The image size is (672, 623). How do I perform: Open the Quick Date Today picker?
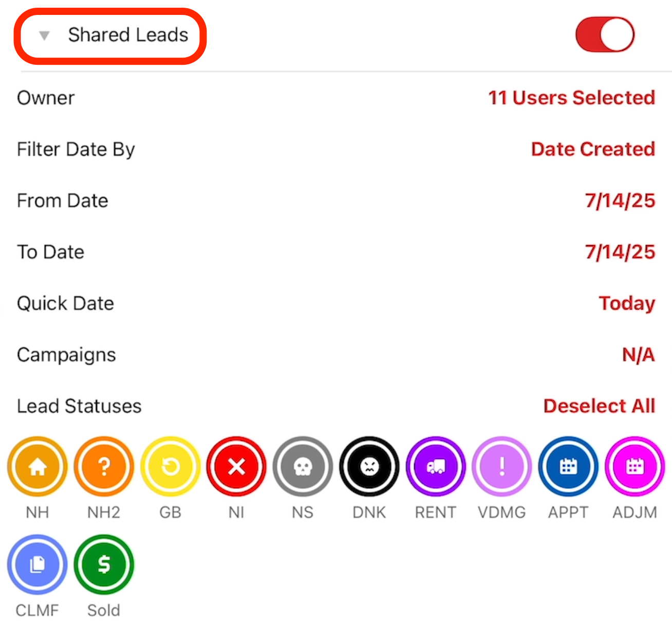pos(627,303)
